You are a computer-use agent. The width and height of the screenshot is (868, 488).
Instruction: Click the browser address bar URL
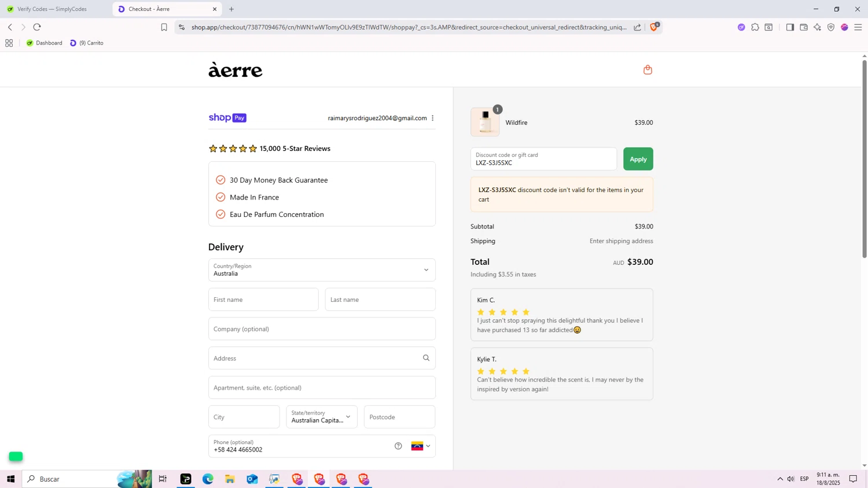click(x=409, y=27)
